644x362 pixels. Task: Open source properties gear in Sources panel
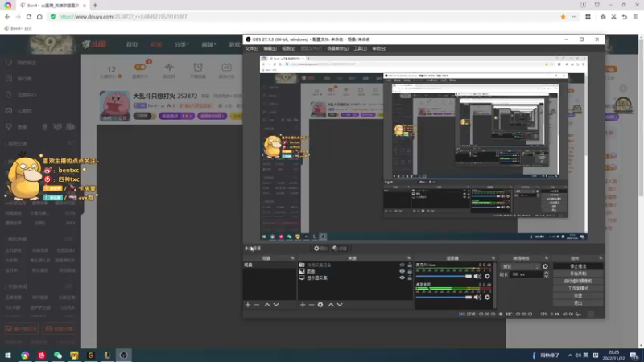pos(320,305)
